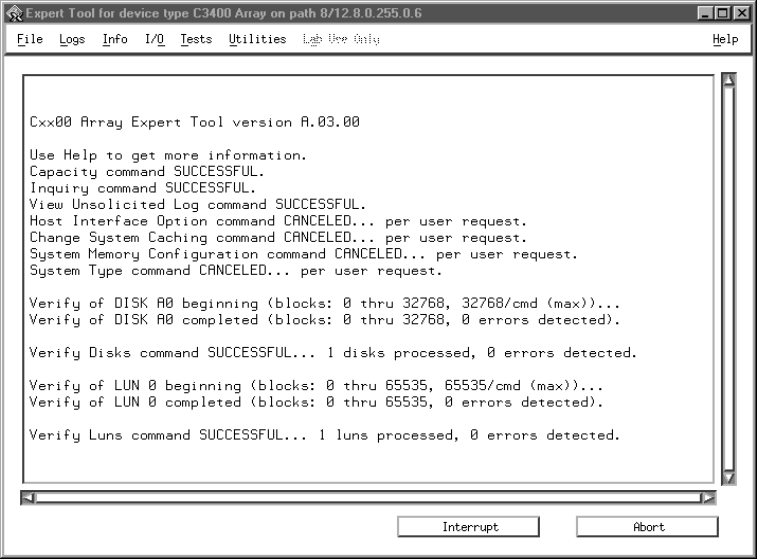Minimize the Expert Tool window
Image resolution: width=757 pixels, height=559 pixels.
(705, 13)
